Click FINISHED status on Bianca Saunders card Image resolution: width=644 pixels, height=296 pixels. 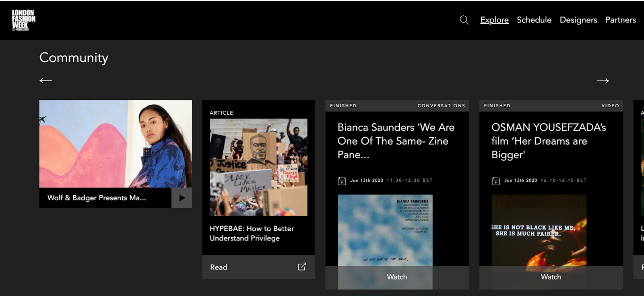[343, 106]
